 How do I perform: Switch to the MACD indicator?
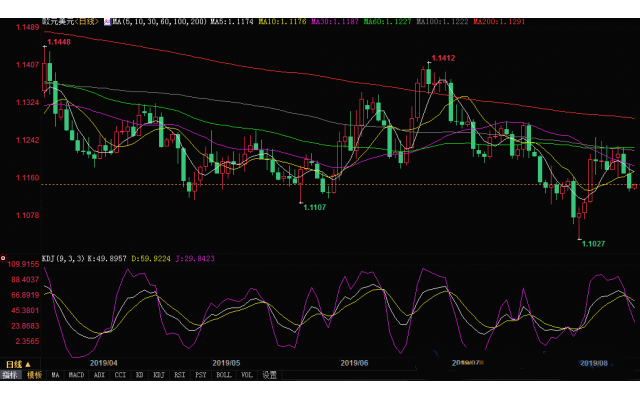[x=76, y=375]
